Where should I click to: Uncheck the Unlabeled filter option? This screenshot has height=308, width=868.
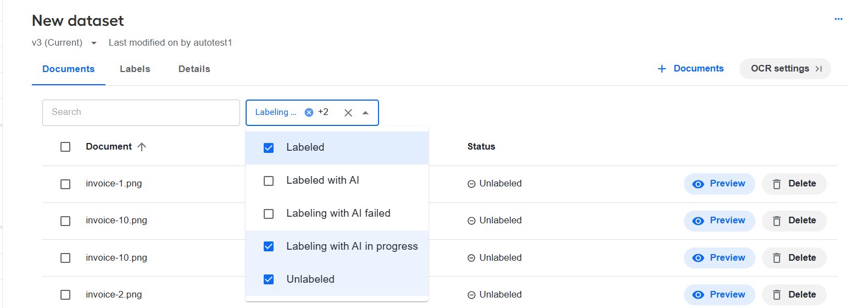[269, 279]
